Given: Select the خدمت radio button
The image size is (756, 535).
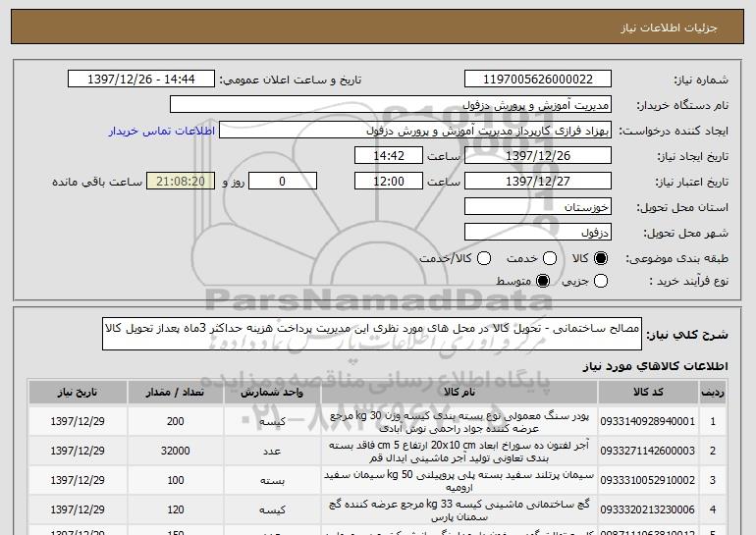Looking at the screenshot, I should [x=550, y=259].
